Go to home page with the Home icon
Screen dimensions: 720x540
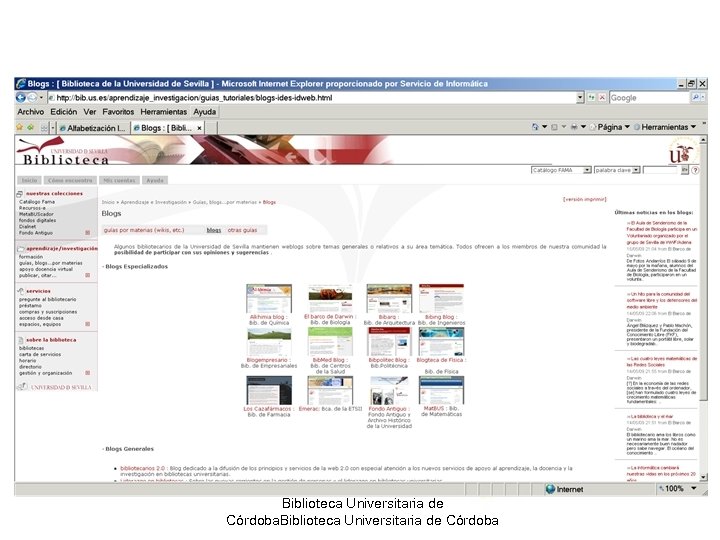pyautogui.click(x=535, y=127)
